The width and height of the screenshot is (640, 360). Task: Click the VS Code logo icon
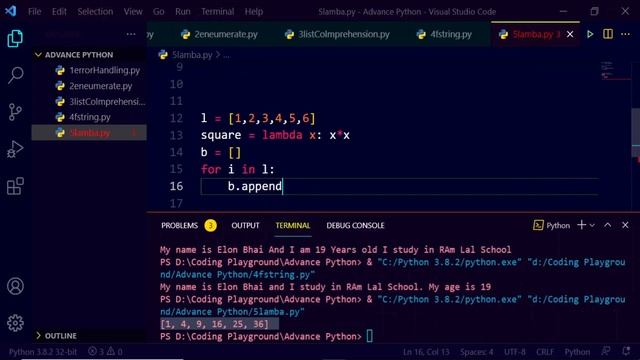pos(11,11)
